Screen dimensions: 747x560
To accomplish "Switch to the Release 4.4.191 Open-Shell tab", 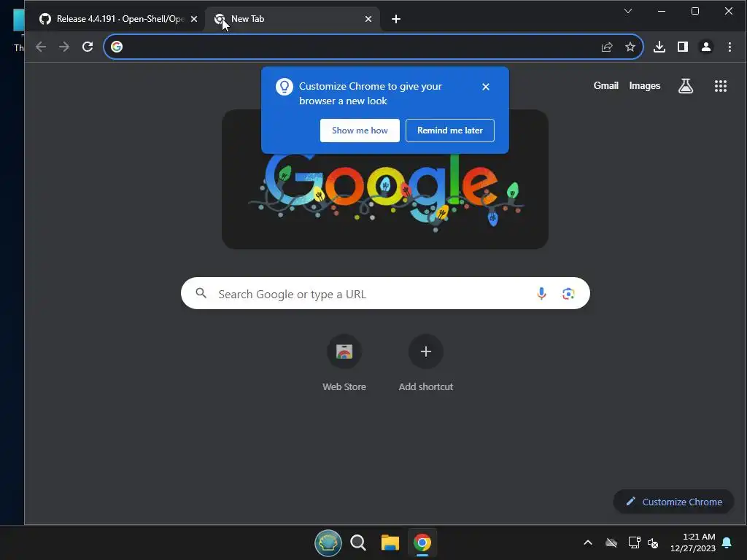I will (x=113, y=19).
